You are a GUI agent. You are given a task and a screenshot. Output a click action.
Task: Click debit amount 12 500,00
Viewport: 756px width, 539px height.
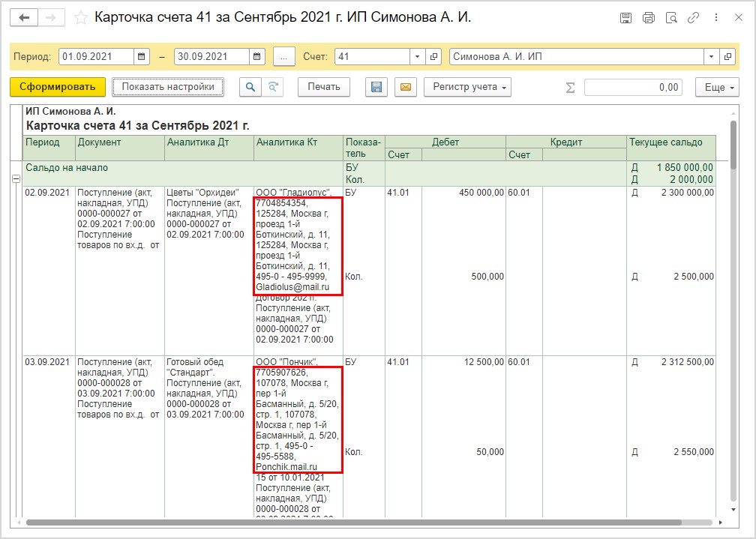click(484, 361)
